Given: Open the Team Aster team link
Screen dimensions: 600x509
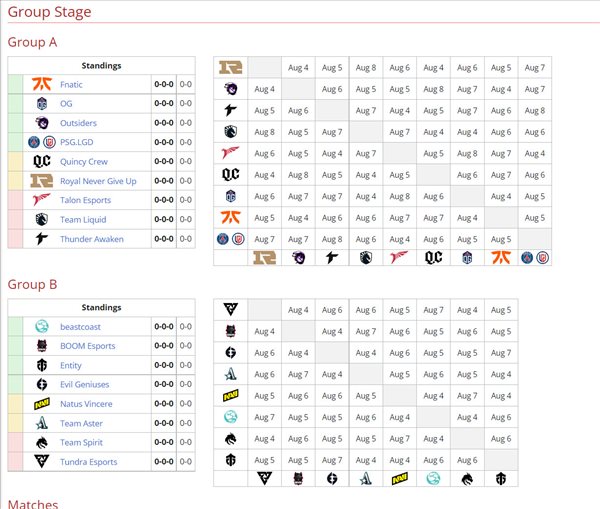Looking at the screenshot, I should (81, 423).
